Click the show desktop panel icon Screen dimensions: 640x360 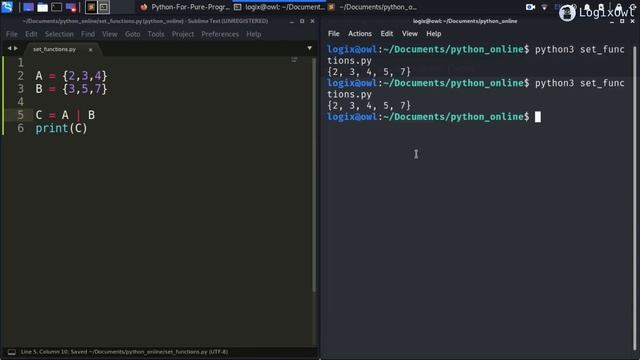pos(28,7)
